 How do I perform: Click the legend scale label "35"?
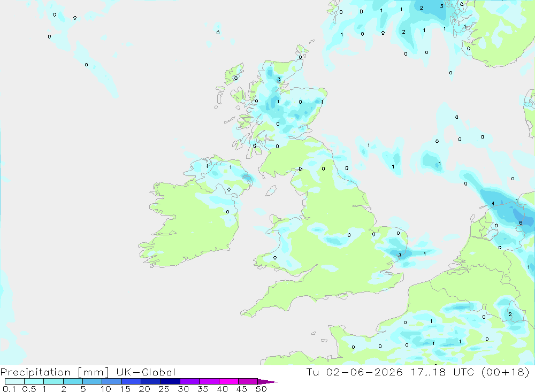tap(203, 389)
